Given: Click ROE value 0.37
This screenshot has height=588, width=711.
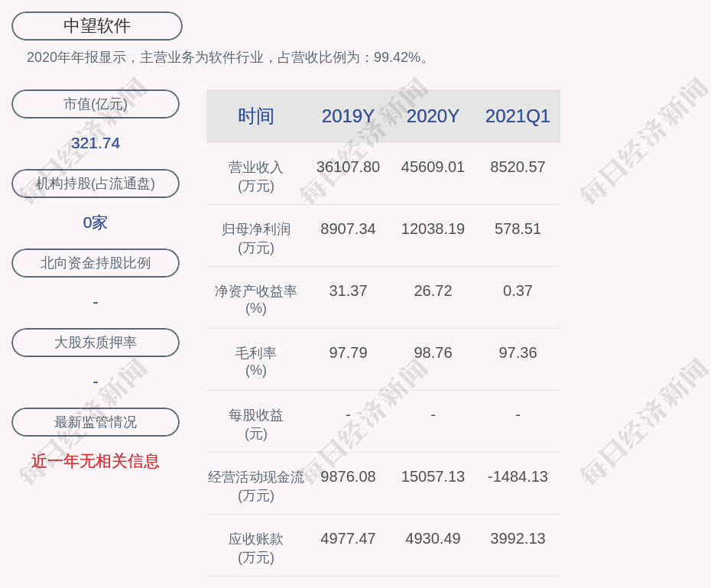Looking at the screenshot, I should [518, 291].
